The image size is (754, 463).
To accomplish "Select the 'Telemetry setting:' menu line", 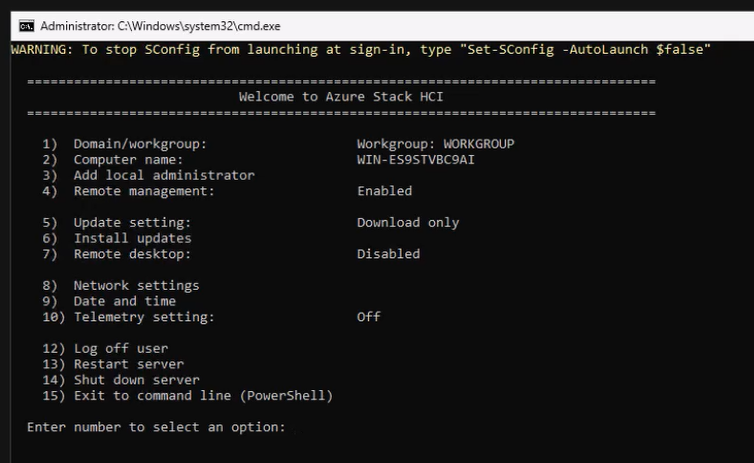I will 128,317.
